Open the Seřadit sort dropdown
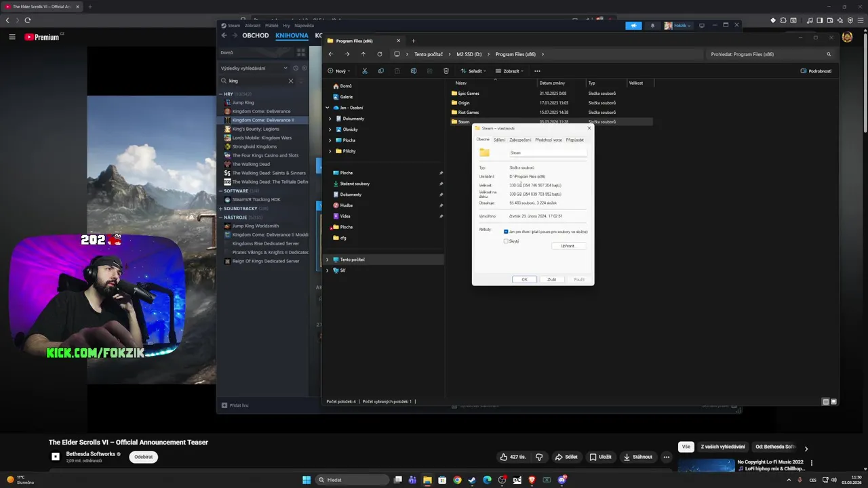Image resolution: width=868 pixels, height=488 pixels. (473, 70)
